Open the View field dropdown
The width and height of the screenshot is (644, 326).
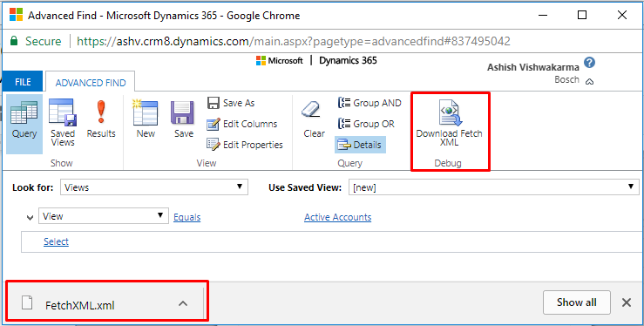tap(104, 216)
